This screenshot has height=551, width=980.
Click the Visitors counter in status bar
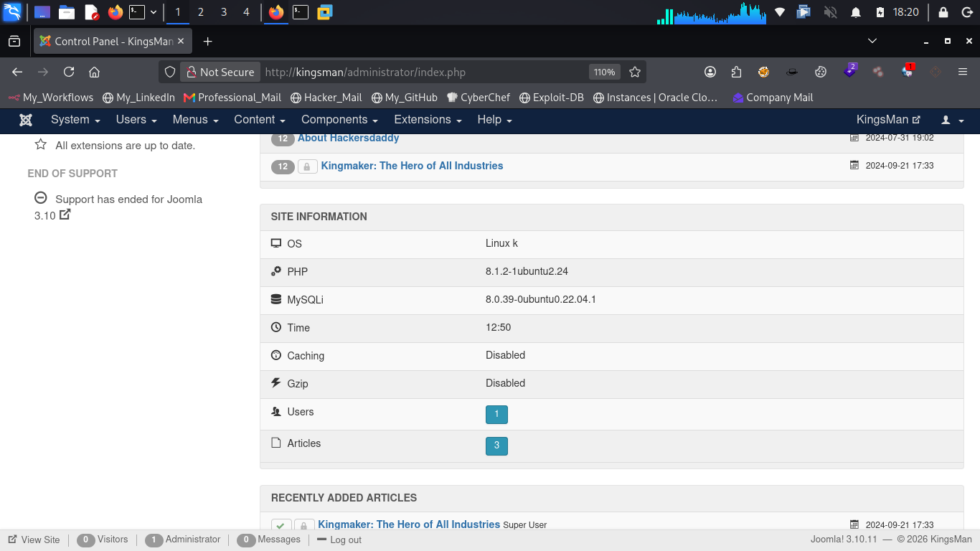pyautogui.click(x=103, y=540)
